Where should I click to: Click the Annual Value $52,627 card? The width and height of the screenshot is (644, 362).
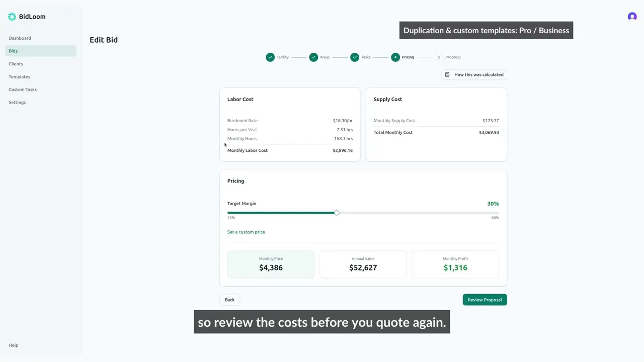[x=363, y=264]
